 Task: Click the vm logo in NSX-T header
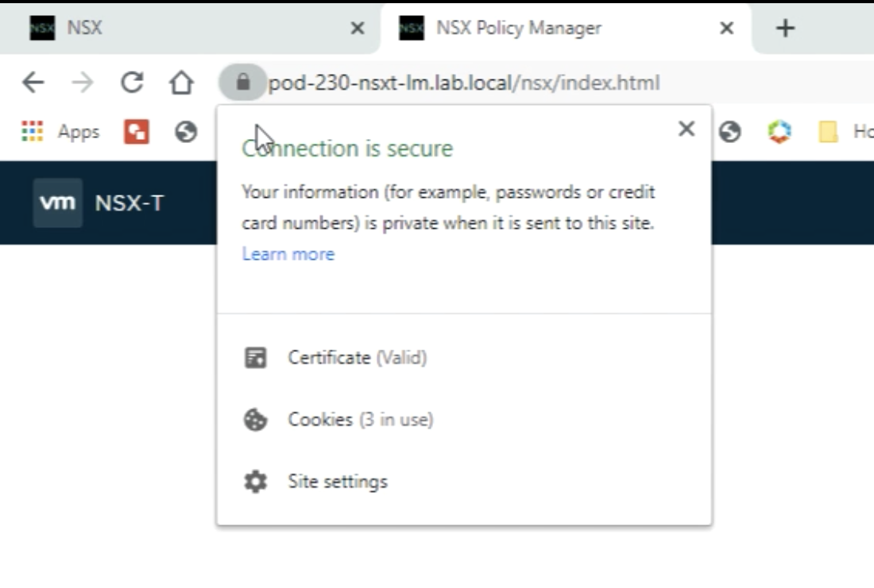pos(57,203)
